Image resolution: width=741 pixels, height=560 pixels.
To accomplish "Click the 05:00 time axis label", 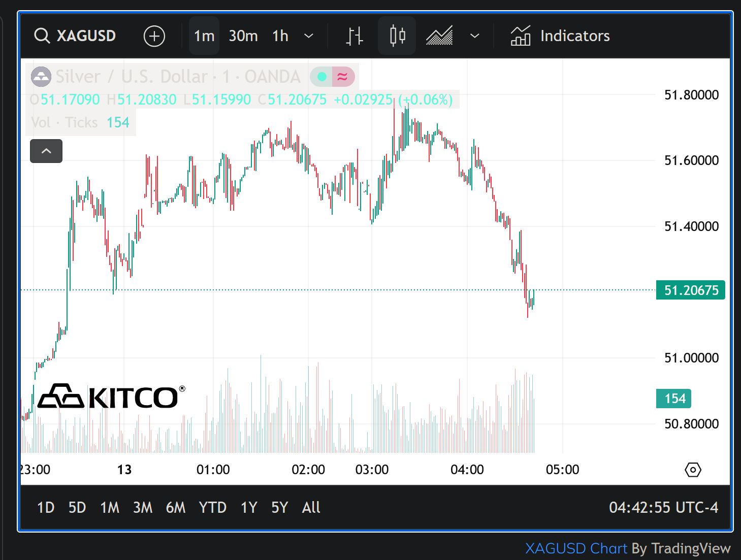I will (x=563, y=470).
